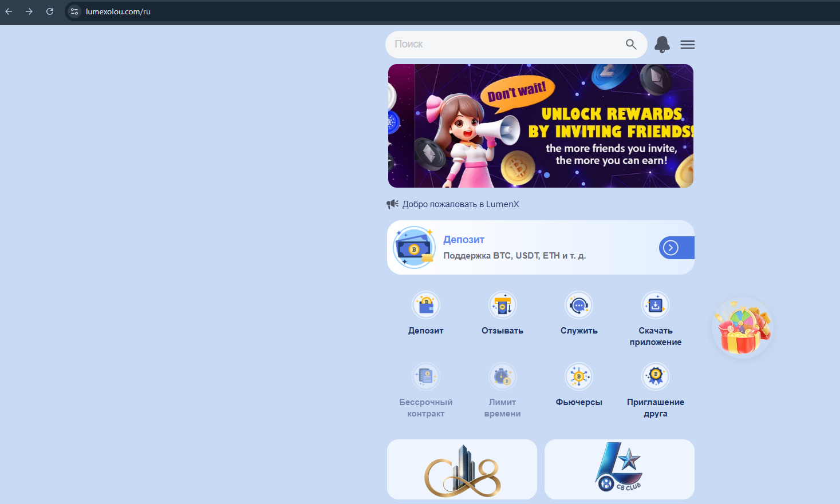Screen dimensions: 840x504
Task: Open the gold C8 building logo card
Action: tap(462, 469)
